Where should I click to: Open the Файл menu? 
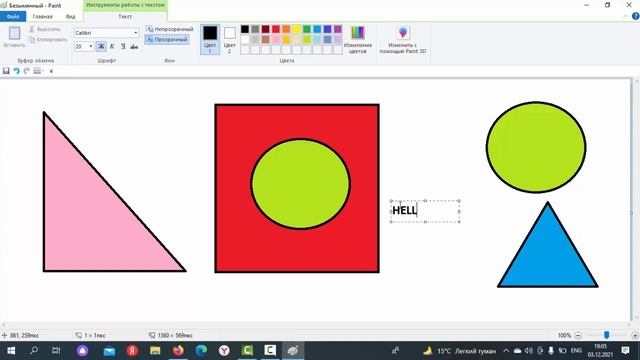[13, 16]
